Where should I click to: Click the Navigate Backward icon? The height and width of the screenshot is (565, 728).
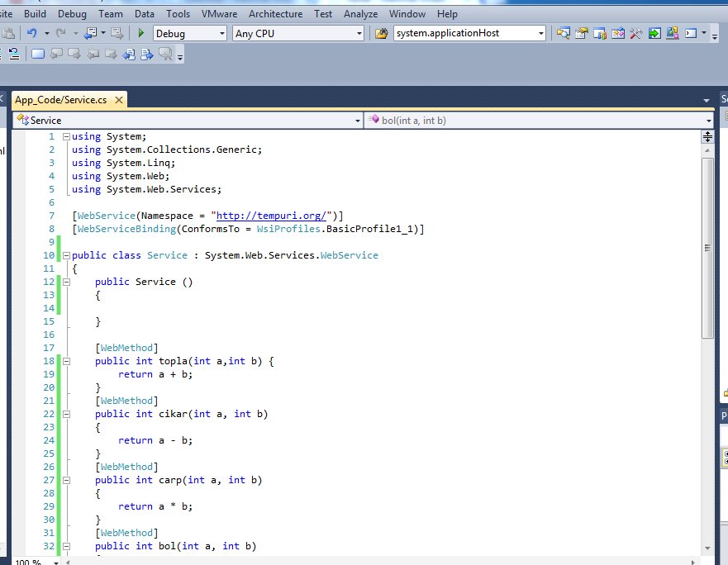90,34
